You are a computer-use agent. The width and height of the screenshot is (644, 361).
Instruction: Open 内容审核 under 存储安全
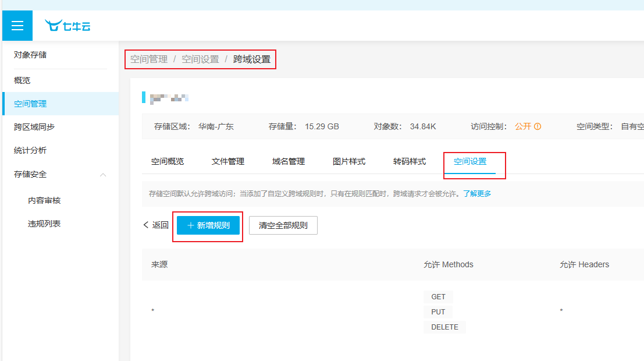(x=44, y=200)
